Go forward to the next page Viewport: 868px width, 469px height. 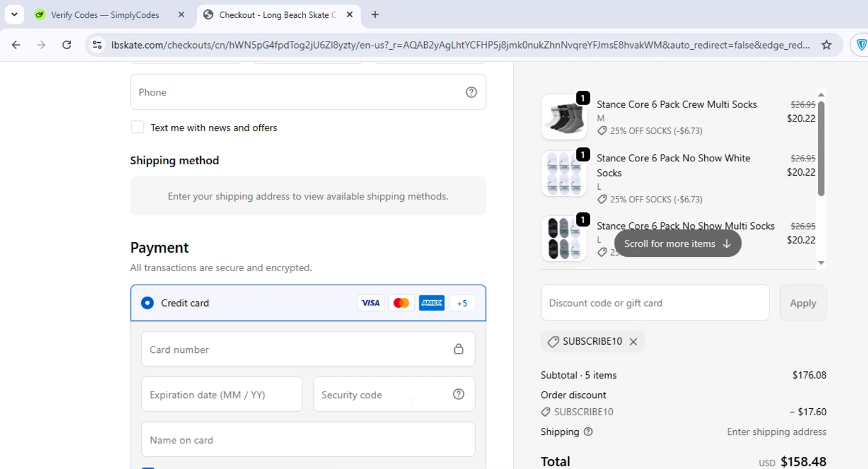click(41, 45)
